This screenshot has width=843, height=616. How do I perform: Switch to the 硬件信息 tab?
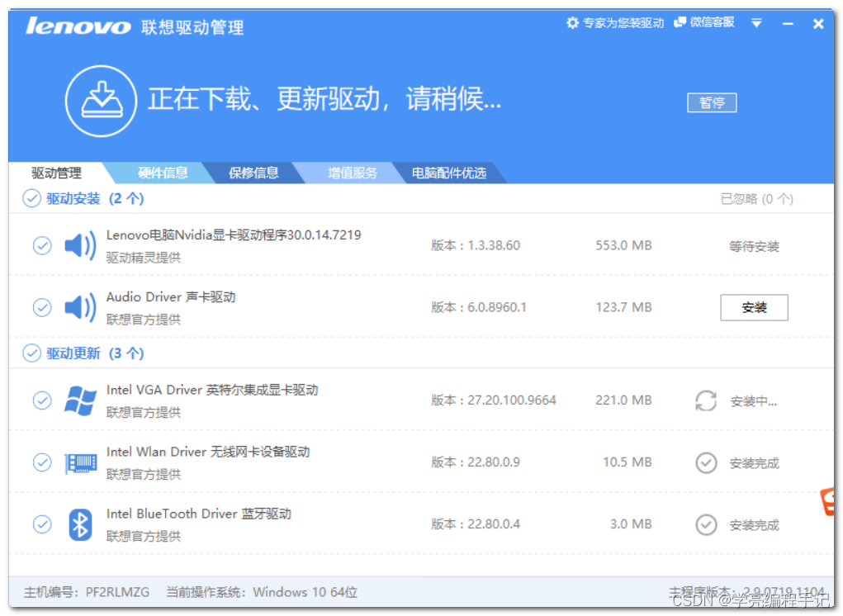tap(163, 173)
